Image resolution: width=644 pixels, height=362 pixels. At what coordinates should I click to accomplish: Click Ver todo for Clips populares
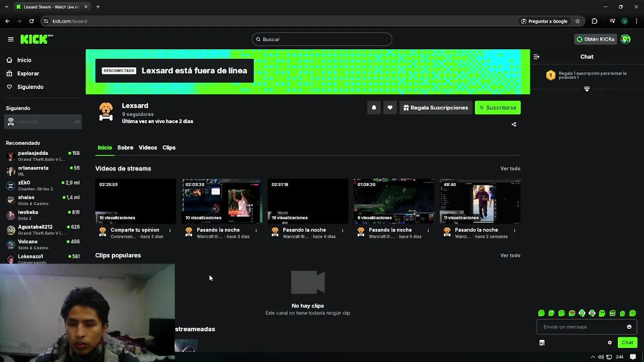(510, 255)
